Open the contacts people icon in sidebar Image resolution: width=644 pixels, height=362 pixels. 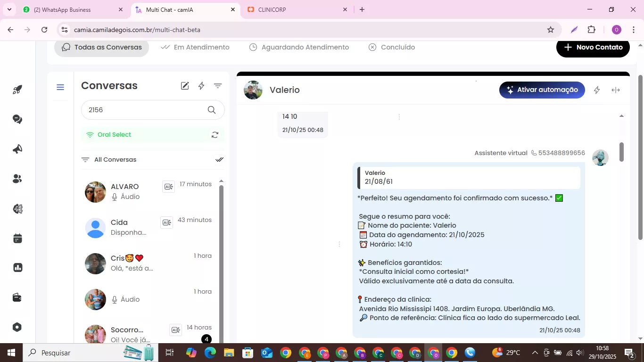click(17, 179)
